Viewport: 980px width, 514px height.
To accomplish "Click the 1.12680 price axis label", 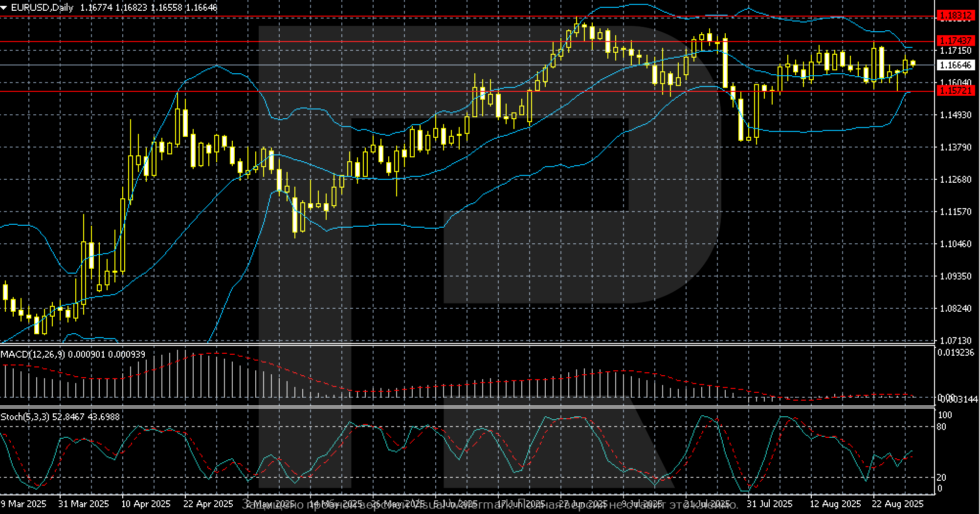I will [956, 179].
